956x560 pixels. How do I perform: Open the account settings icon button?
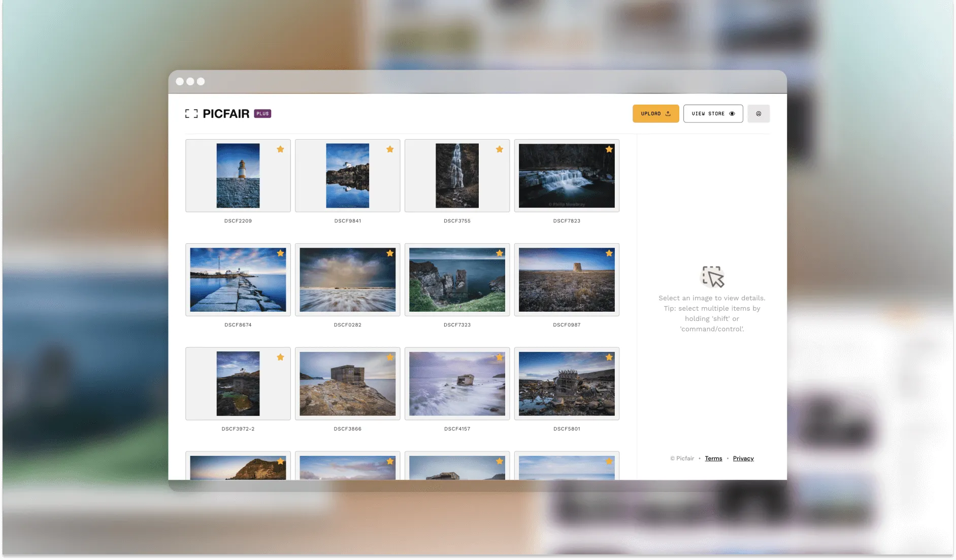tap(759, 114)
